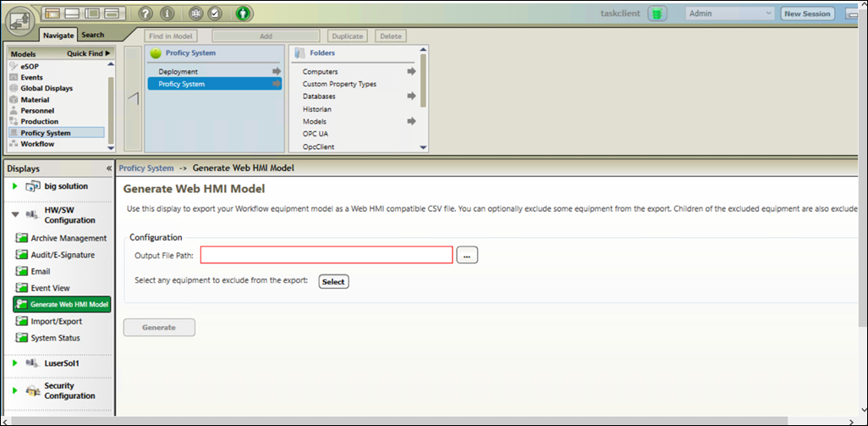Select Generate Web HMI Model display
The width and height of the screenshot is (868, 426).
point(62,304)
